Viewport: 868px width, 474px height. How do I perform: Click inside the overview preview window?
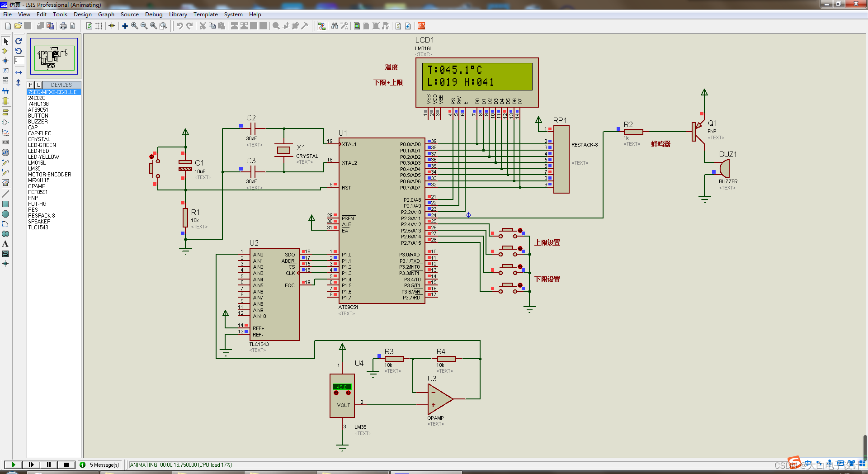53,57
